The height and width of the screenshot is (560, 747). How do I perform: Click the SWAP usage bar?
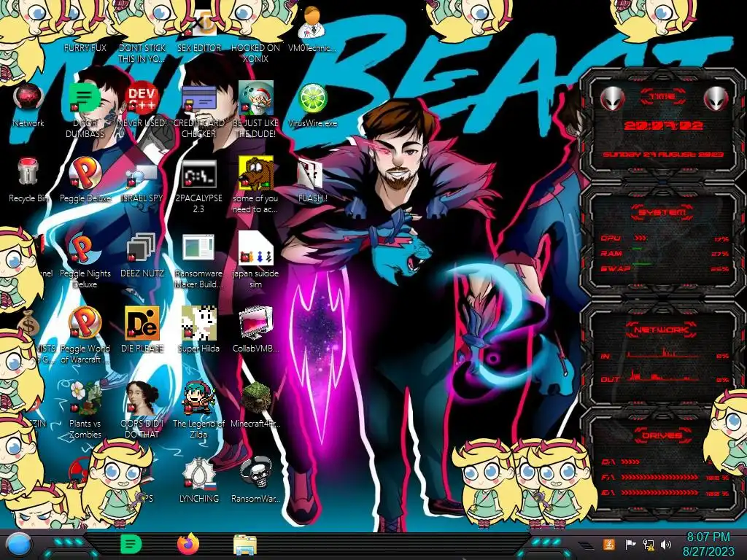point(642,264)
